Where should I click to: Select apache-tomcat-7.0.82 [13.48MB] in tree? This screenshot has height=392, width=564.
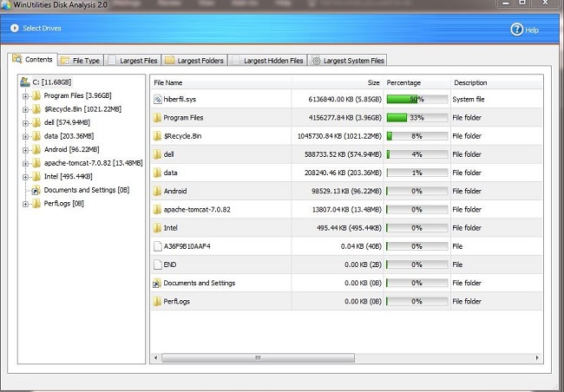click(93, 163)
